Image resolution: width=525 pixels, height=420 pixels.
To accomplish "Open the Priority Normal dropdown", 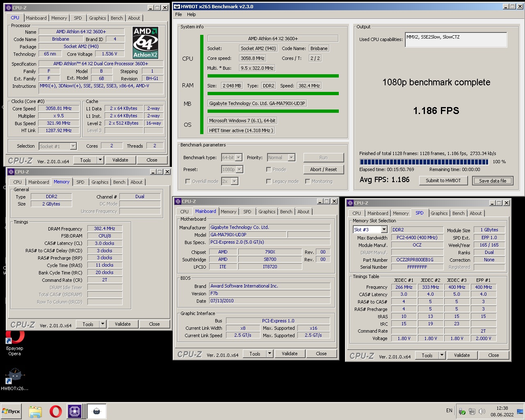I will point(291,157).
